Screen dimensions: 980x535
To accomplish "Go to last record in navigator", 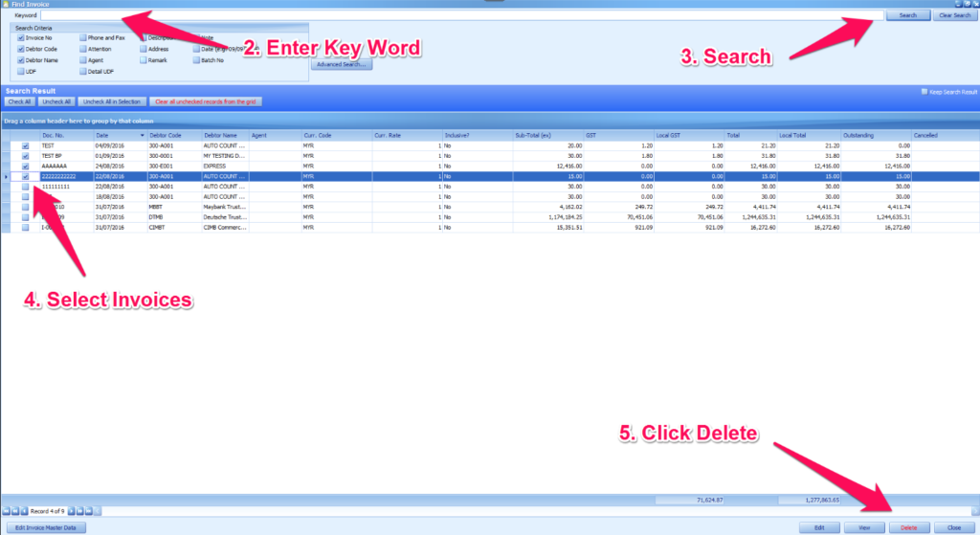I will coord(89,511).
